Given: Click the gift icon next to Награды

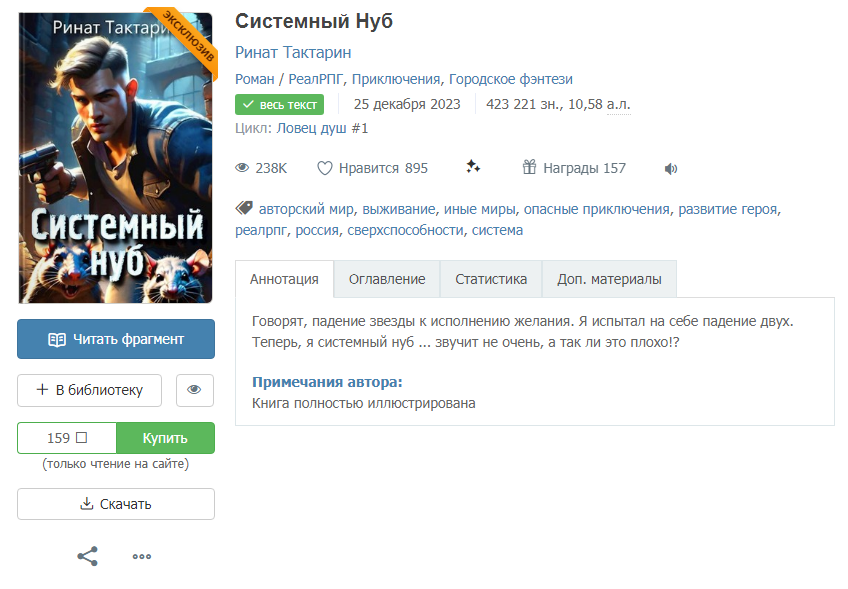Looking at the screenshot, I should click(529, 167).
